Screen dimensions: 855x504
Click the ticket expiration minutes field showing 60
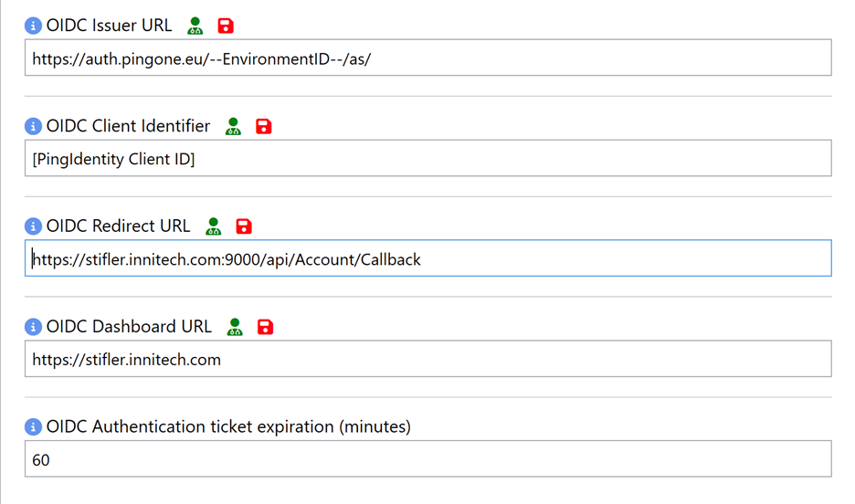427,460
